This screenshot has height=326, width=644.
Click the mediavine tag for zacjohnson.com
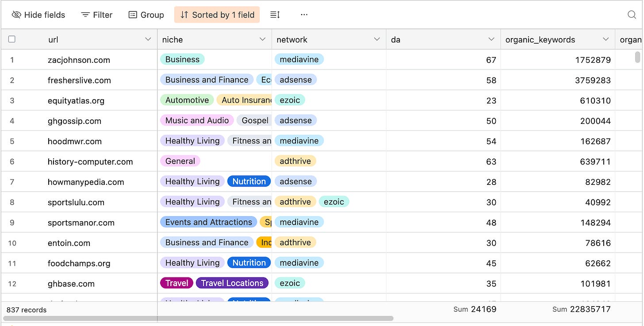pos(299,59)
